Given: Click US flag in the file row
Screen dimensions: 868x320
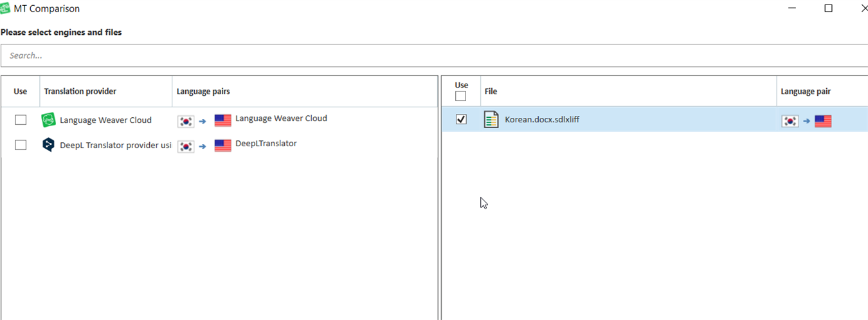Looking at the screenshot, I should tap(823, 120).
